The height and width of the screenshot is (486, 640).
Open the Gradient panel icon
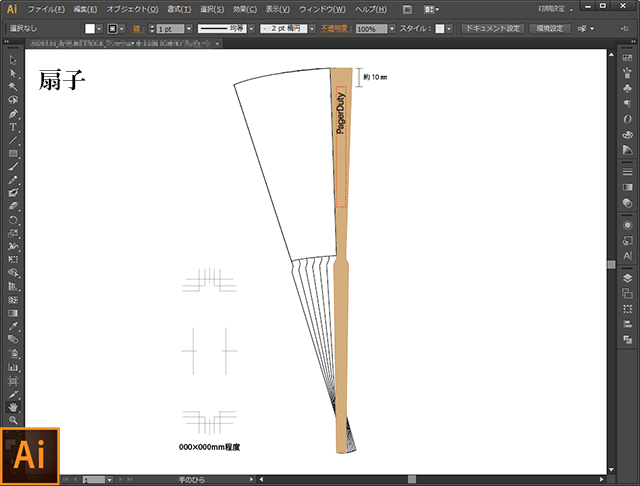627,187
